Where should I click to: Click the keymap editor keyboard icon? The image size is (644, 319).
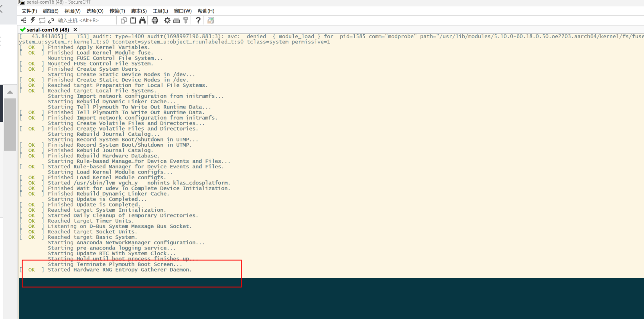(177, 20)
